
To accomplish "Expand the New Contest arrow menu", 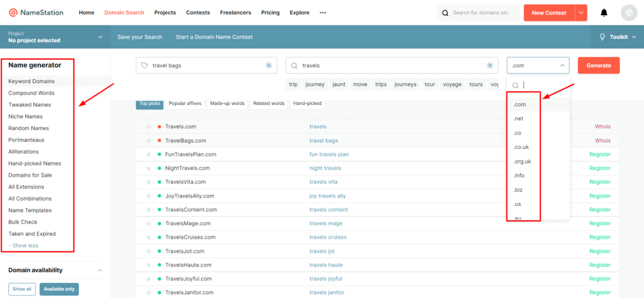I will click(x=581, y=13).
